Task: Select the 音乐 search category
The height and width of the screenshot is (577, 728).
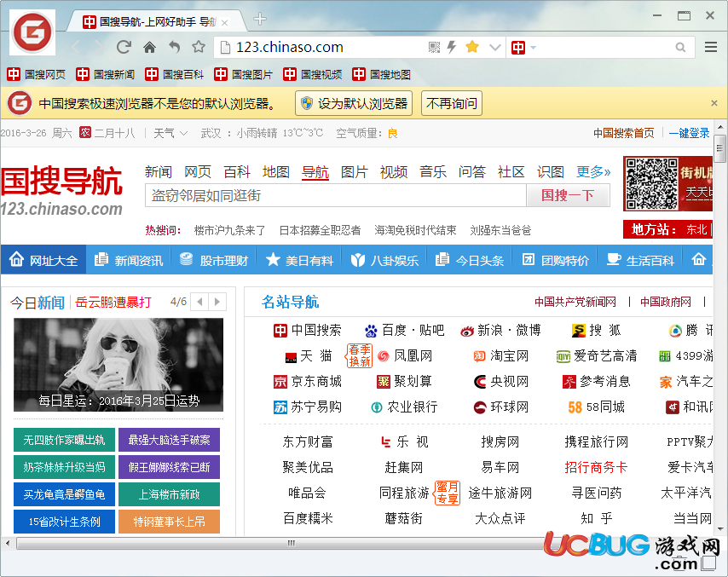Action: click(433, 172)
